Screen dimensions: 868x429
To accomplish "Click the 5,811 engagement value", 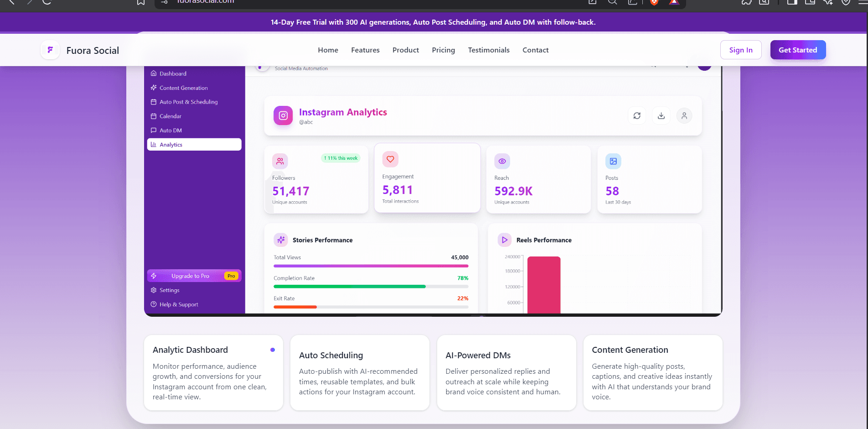I will (x=398, y=190).
